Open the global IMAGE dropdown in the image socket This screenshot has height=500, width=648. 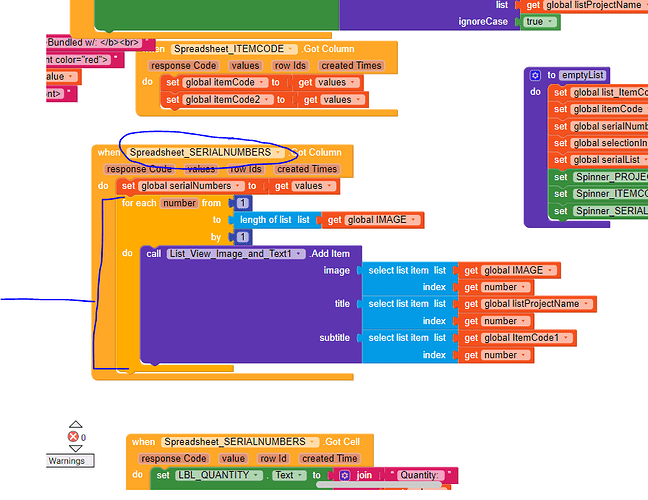pyautogui.click(x=550, y=270)
